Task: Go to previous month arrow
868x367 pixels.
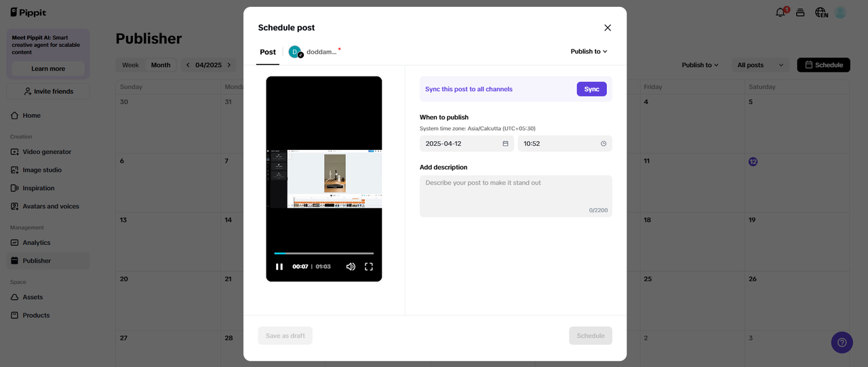Action: pyautogui.click(x=188, y=65)
